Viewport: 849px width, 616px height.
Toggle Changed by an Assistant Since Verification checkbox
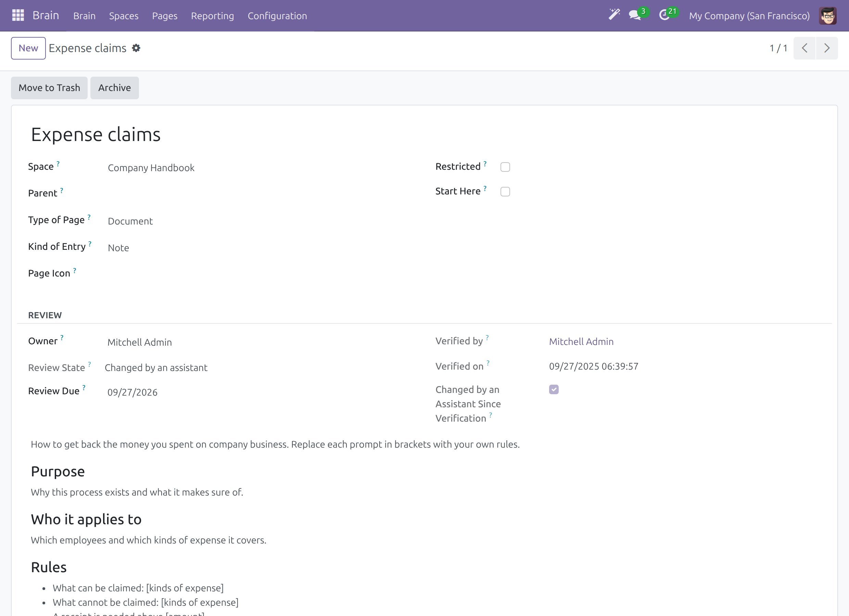[x=554, y=389]
